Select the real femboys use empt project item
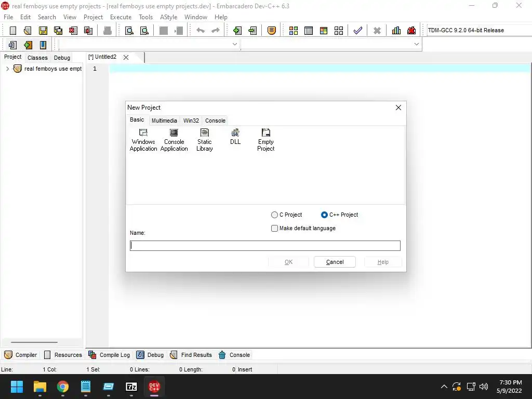532x399 pixels. (x=53, y=69)
